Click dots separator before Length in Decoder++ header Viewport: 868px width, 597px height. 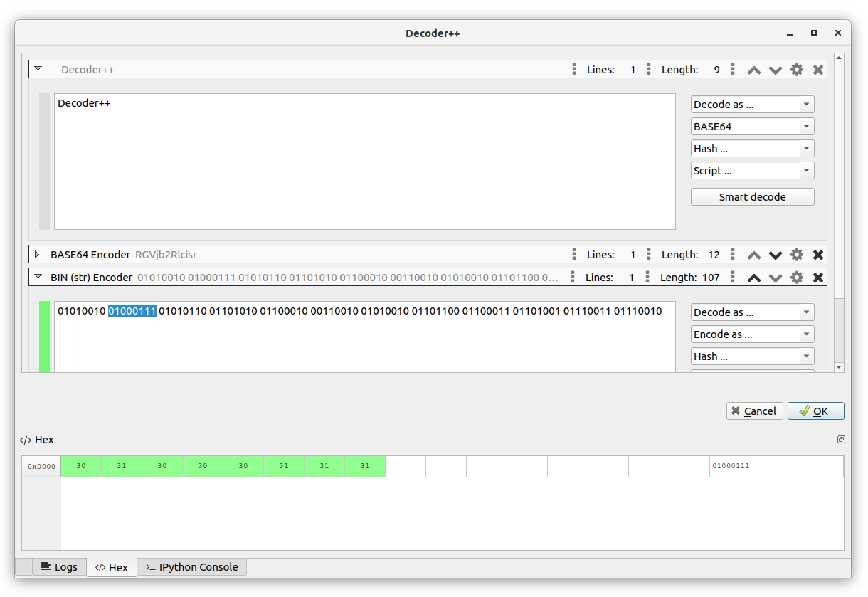(x=649, y=70)
